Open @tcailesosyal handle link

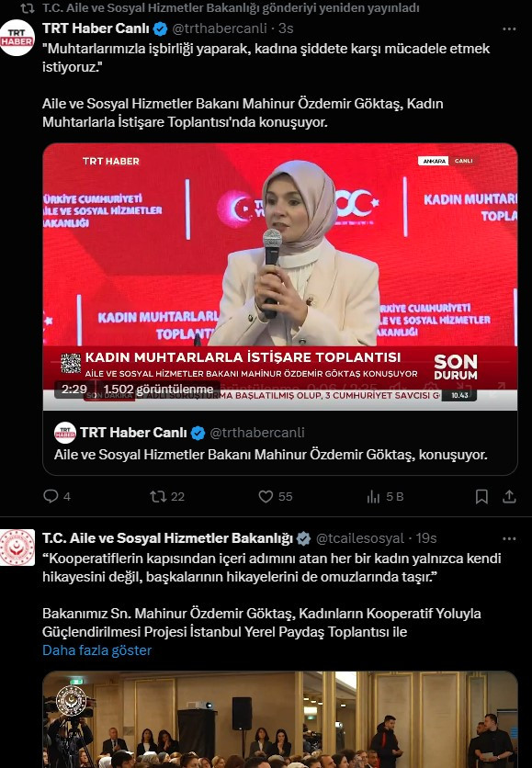[x=360, y=538]
